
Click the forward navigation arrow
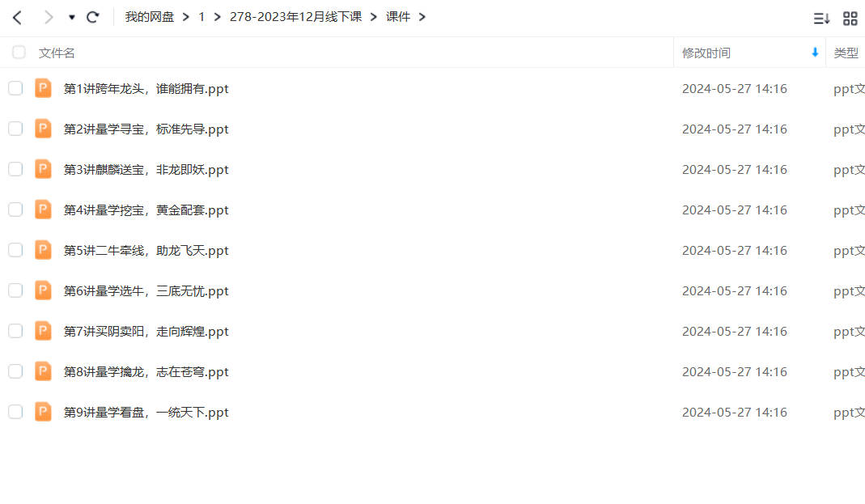click(x=49, y=17)
